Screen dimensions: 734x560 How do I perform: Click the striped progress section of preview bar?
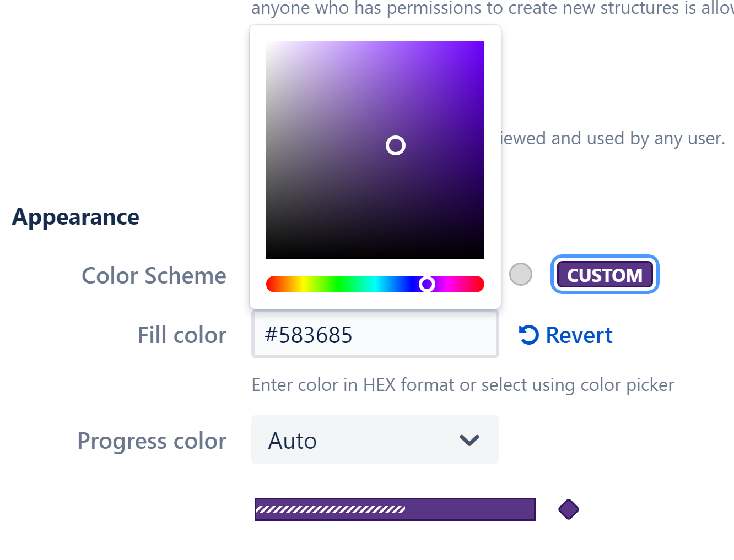(x=331, y=509)
